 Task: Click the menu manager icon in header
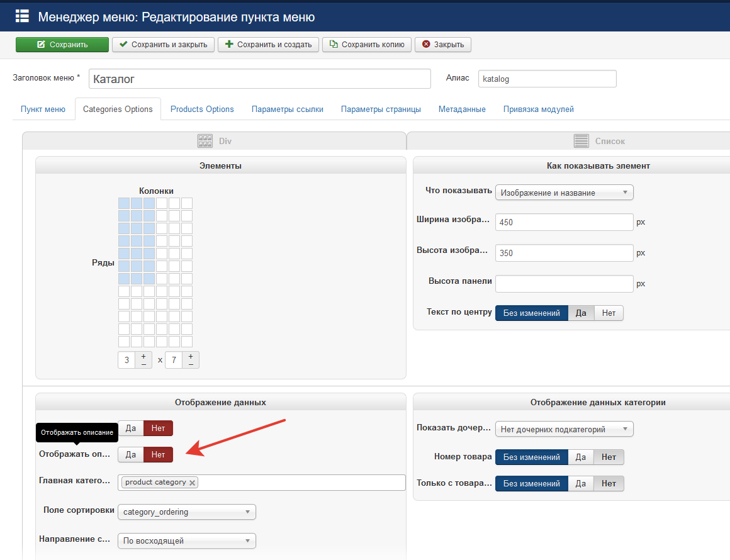pos(22,16)
